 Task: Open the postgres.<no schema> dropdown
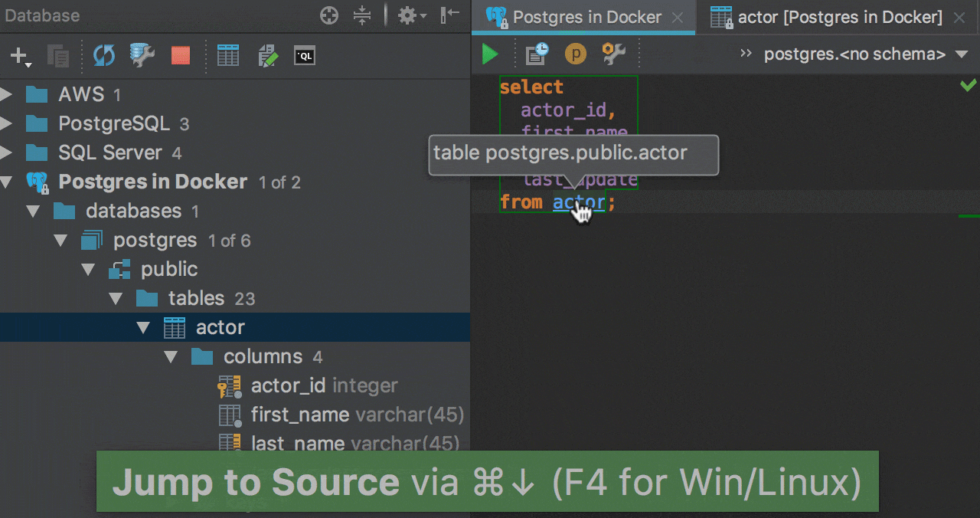[865, 54]
